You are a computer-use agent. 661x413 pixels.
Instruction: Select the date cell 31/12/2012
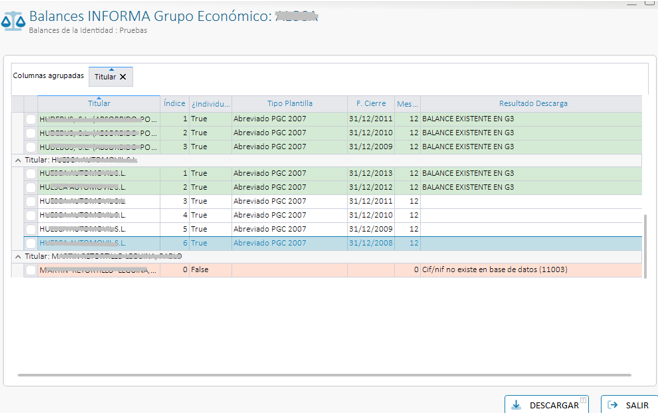[x=371, y=187]
